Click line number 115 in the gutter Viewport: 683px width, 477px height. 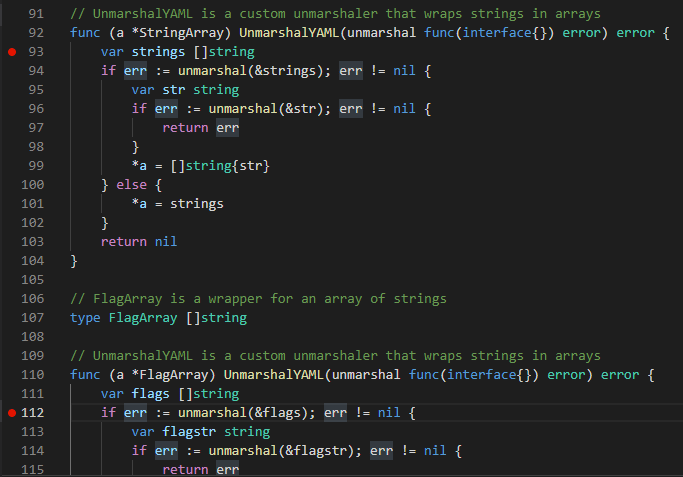(x=33, y=470)
